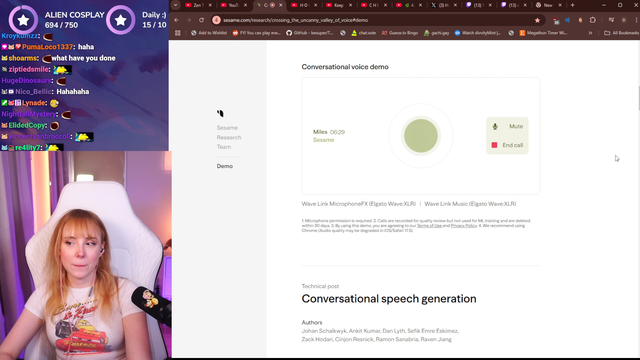Click Wave Link Music device text
The image size is (640, 360).
(470, 204)
